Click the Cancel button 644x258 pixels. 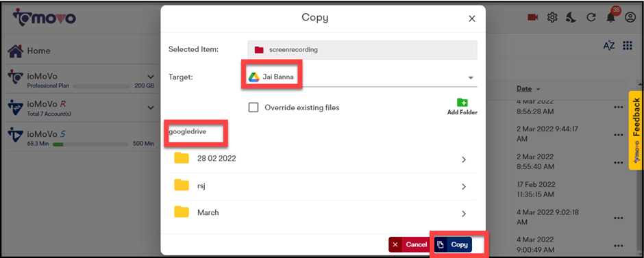tap(409, 244)
